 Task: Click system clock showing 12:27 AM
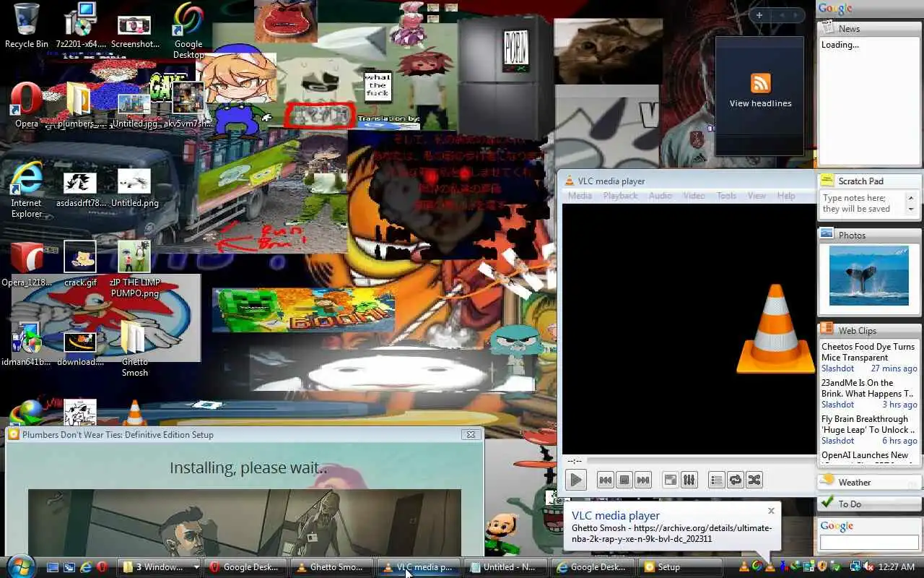(897, 567)
